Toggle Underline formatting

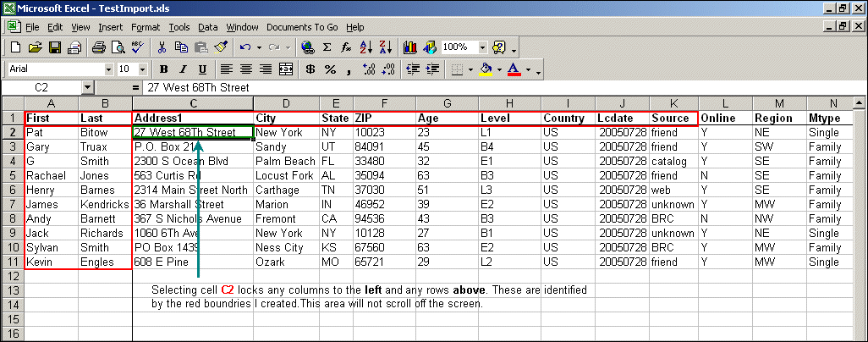pos(202,69)
